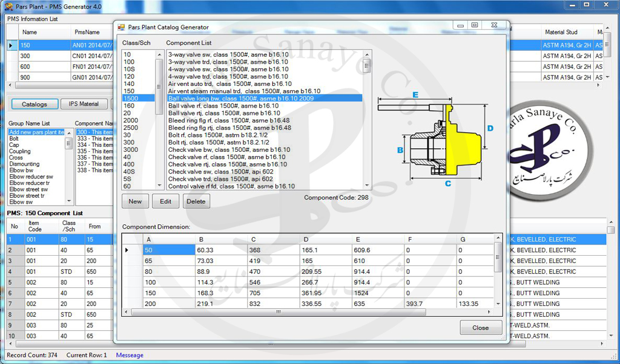Select 'Ball valve long bw' component
620x364 pixels.
click(265, 99)
